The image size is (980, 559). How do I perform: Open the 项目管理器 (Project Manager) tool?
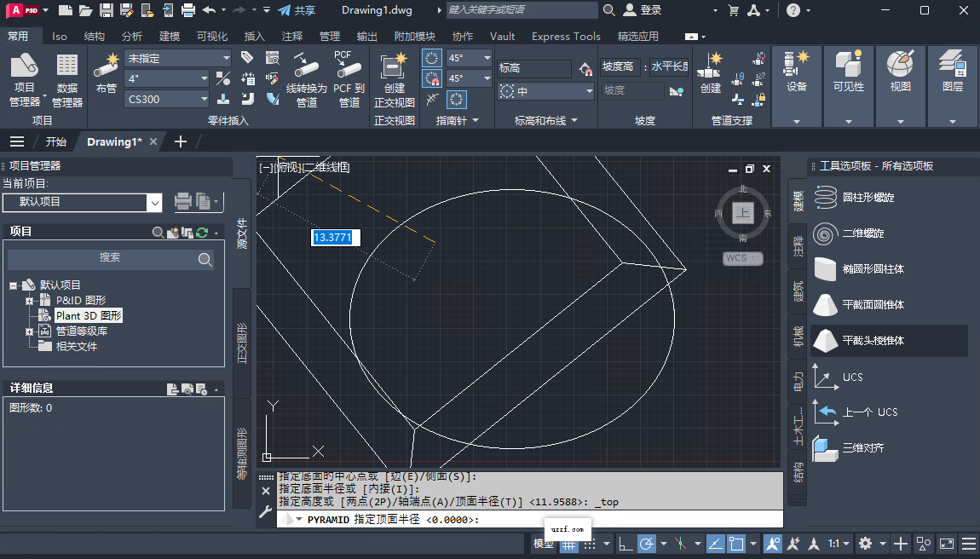[25, 76]
